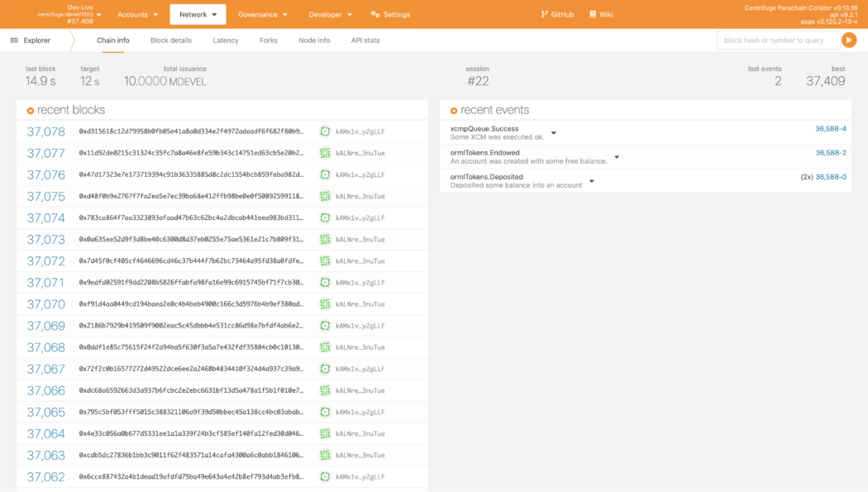Click validator identicon for block 37,072
Viewport: 868px width, 492px height.
coord(325,261)
